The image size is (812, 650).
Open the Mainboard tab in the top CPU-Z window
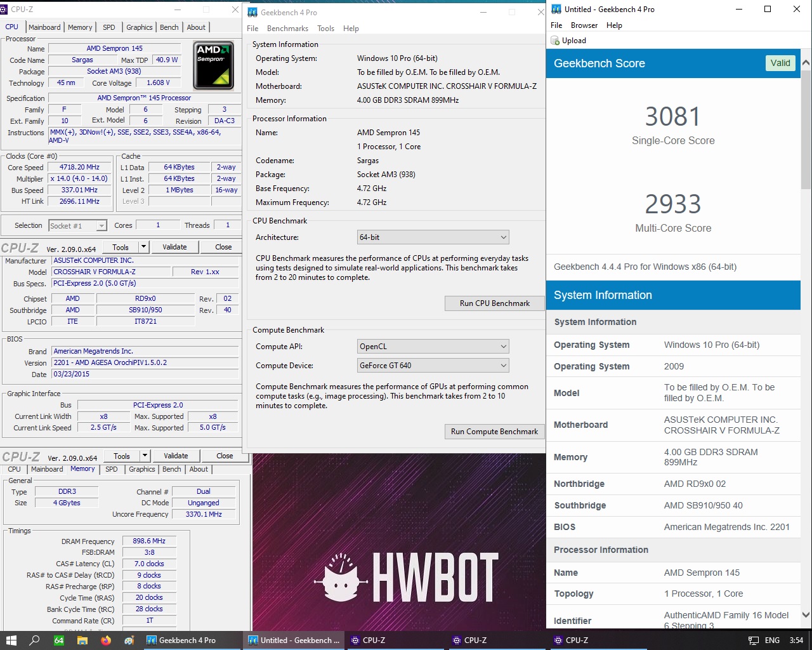tap(44, 27)
